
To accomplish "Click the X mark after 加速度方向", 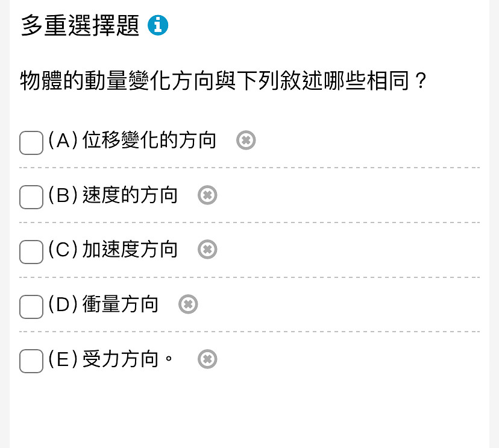I will pyautogui.click(x=207, y=249).
